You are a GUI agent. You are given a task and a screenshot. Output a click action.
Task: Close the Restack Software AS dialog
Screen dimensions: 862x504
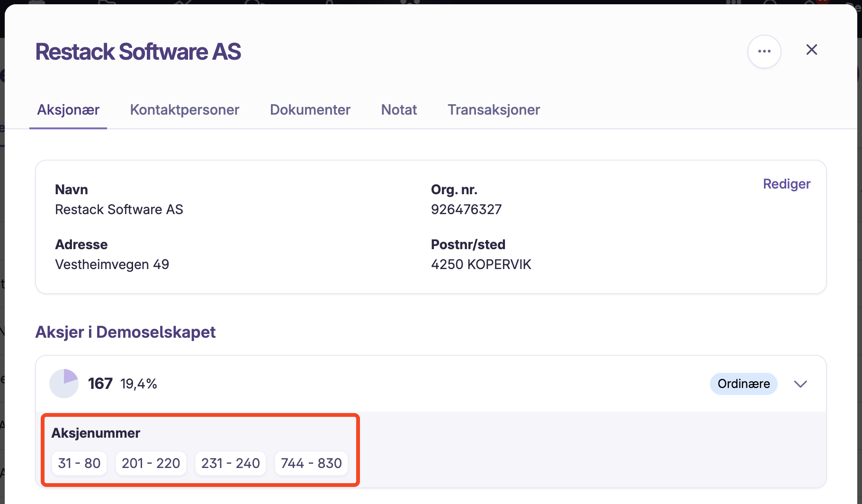[811, 50]
